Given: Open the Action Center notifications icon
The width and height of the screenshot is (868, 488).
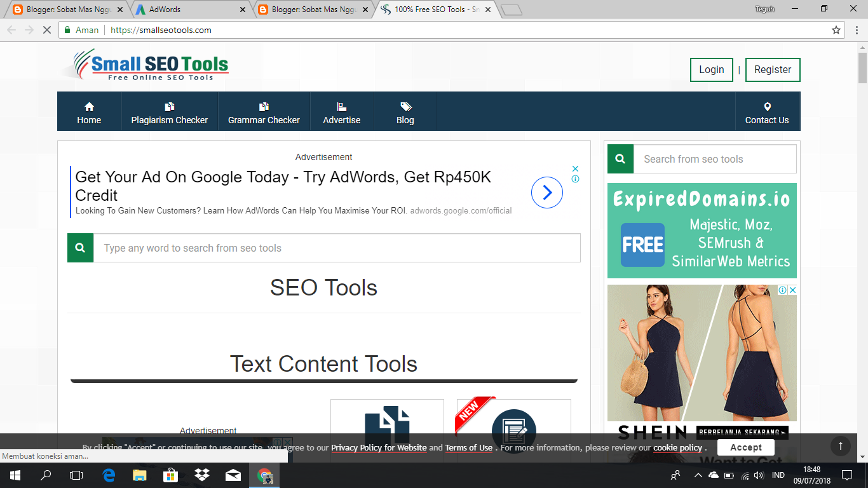Looking at the screenshot, I should [846, 475].
